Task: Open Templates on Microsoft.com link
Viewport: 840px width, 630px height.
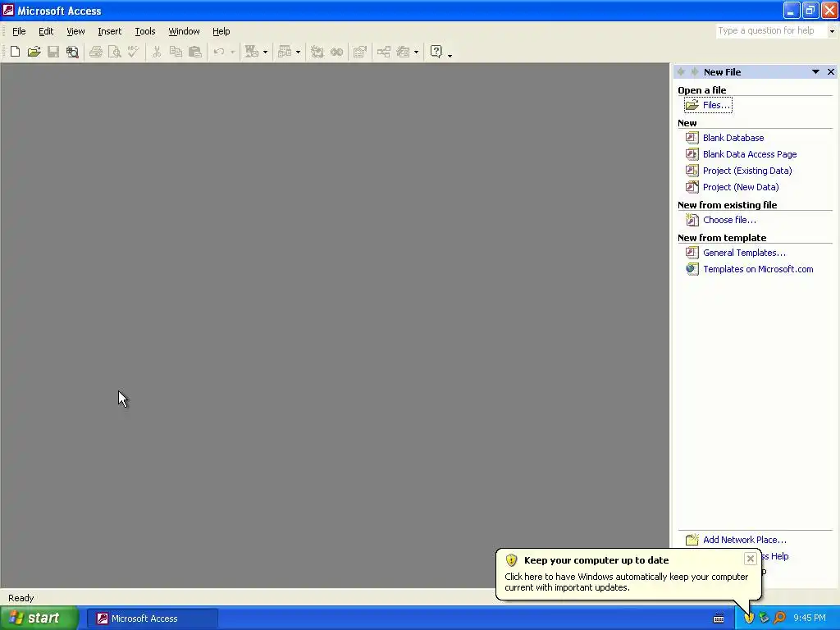Action: coord(757,269)
